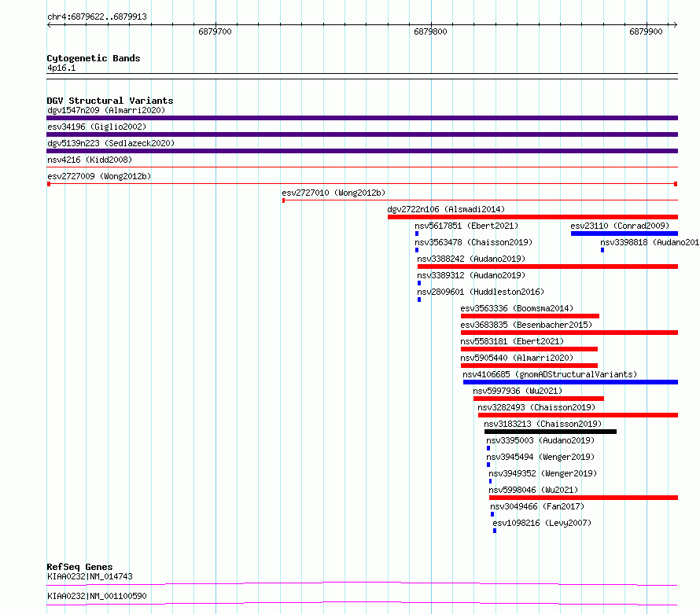Click the red bar under esv3563336
Viewport: 700px width, 614px height.
[x=530, y=316]
